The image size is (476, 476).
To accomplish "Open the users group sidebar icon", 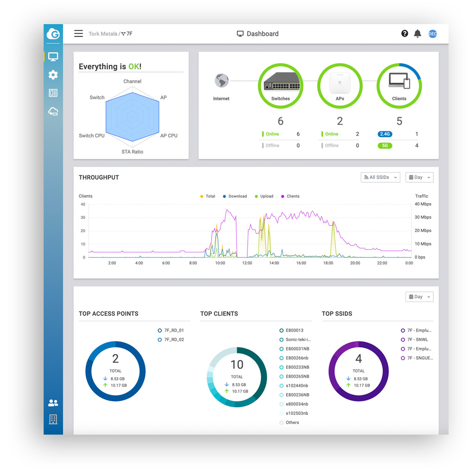I will point(53,403).
